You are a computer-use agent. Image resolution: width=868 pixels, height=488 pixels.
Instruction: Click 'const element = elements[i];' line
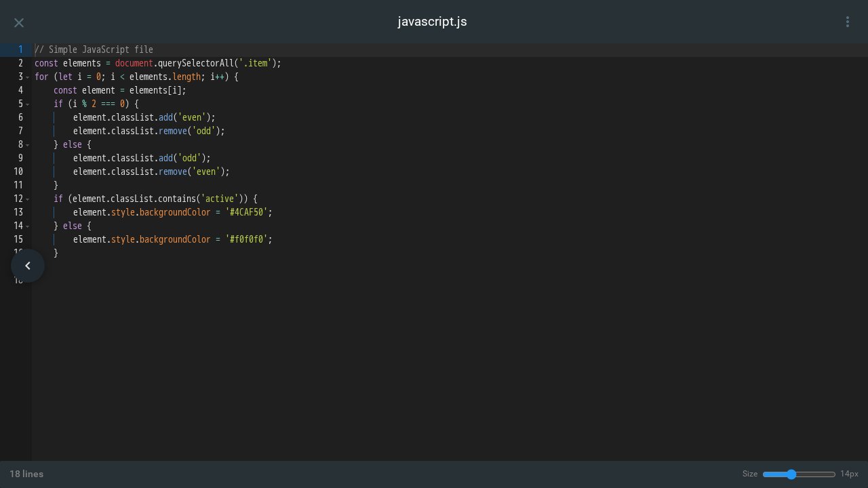tap(120, 90)
